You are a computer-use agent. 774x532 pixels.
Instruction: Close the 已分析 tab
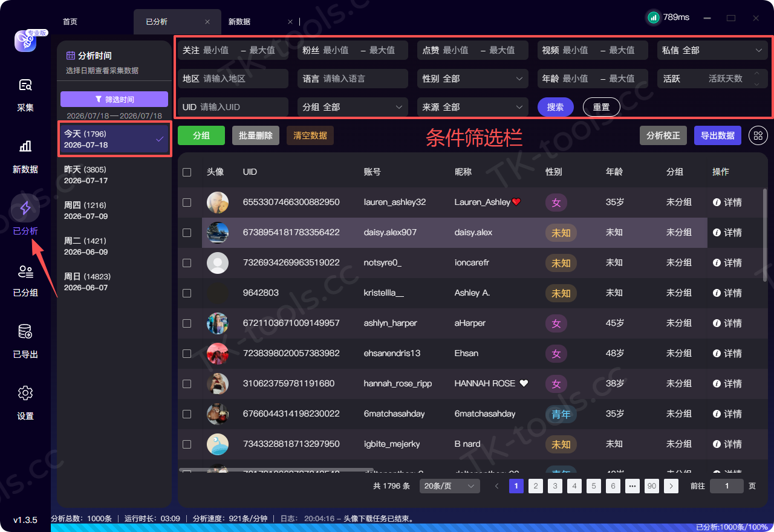coord(207,22)
